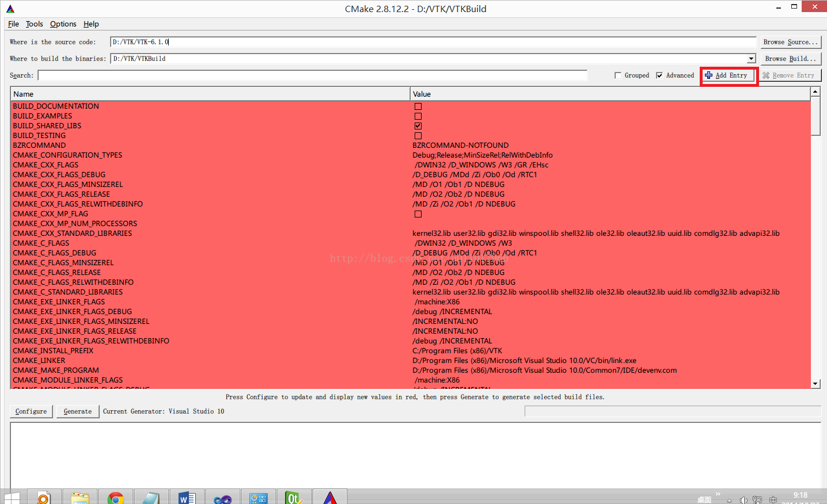Enable the Grouped checkbox
The image size is (827, 504).
618,75
